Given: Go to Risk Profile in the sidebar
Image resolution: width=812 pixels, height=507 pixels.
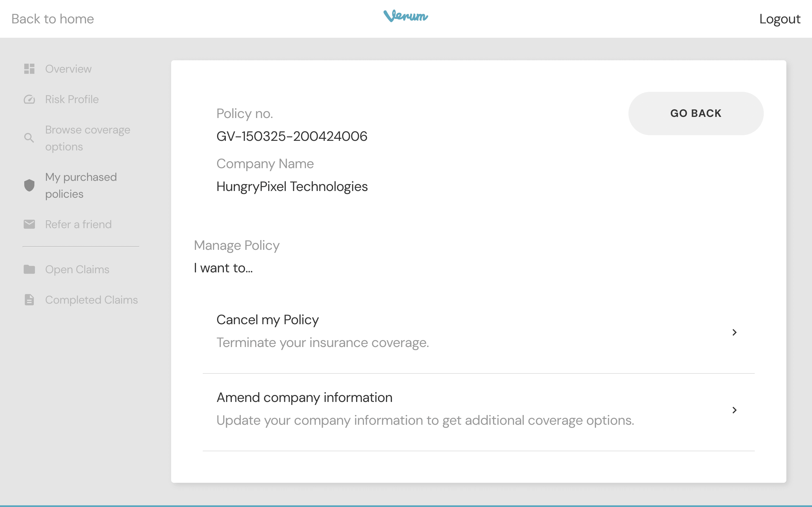Looking at the screenshot, I should point(72,99).
